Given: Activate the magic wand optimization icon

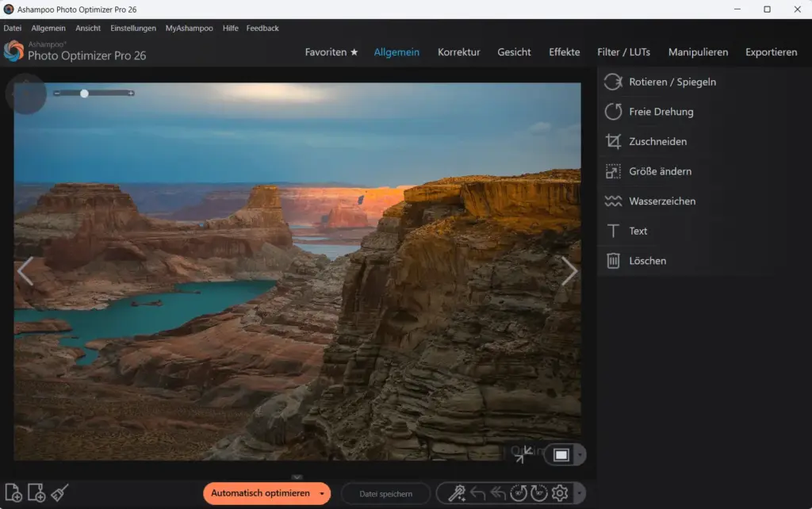Looking at the screenshot, I should (x=457, y=492).
